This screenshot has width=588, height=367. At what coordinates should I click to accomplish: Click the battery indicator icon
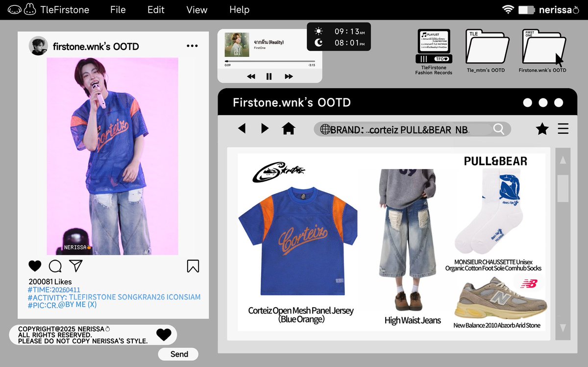pyautogui.click(x=526, y=9)
